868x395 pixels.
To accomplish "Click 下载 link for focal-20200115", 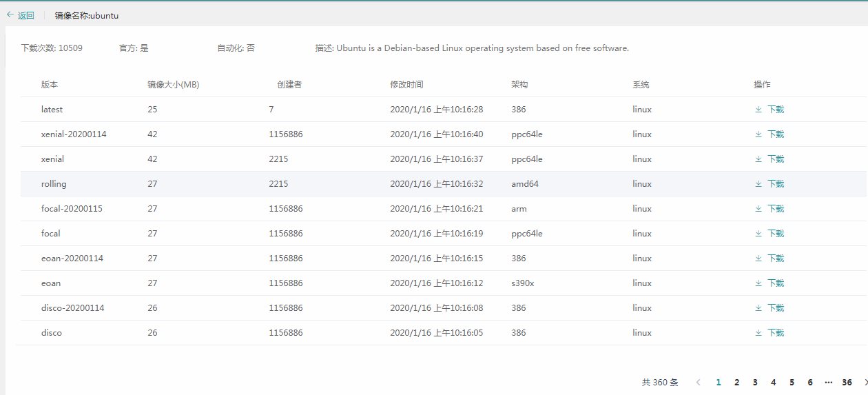I will [776, 208].
